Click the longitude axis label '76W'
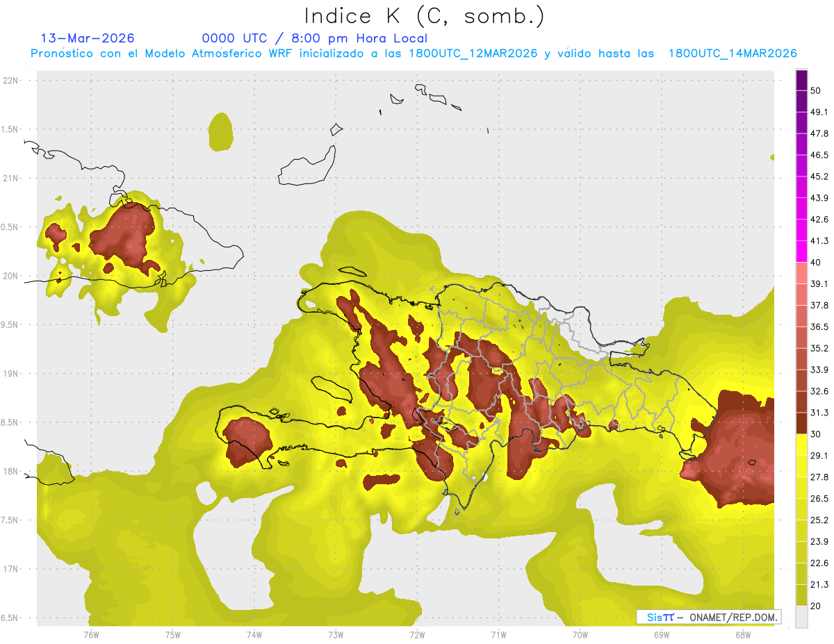Viewport: 834px width, 644px height. click(90, 635)
